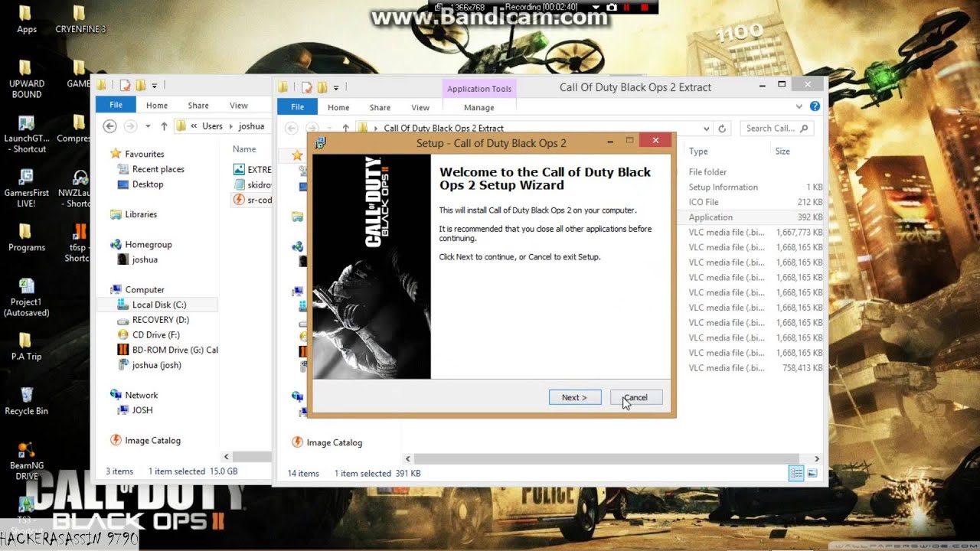Open the Programs folder on desktop
980x551 pixels.
(x=26, y=237)
